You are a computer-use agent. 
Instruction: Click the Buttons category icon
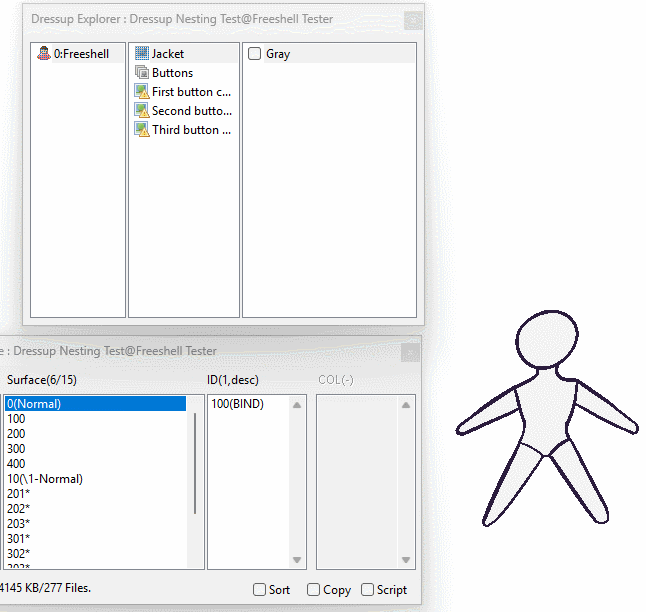click(x=142, y=73)
